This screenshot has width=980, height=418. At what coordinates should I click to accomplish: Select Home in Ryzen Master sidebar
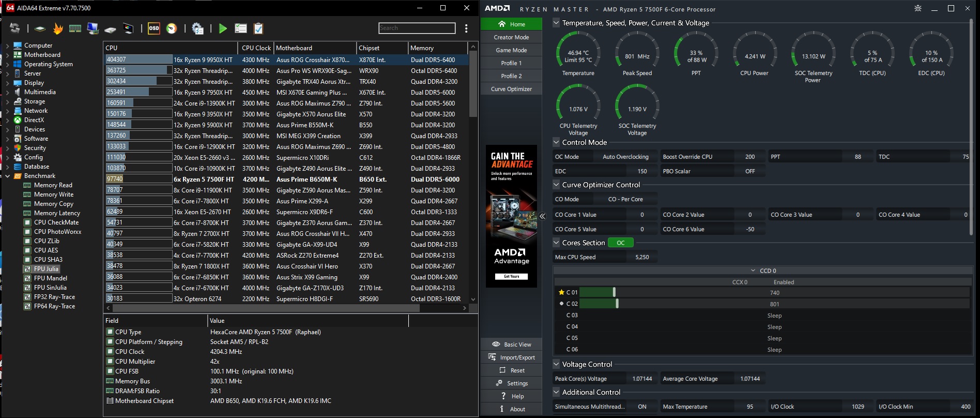(x=511, y=24)
